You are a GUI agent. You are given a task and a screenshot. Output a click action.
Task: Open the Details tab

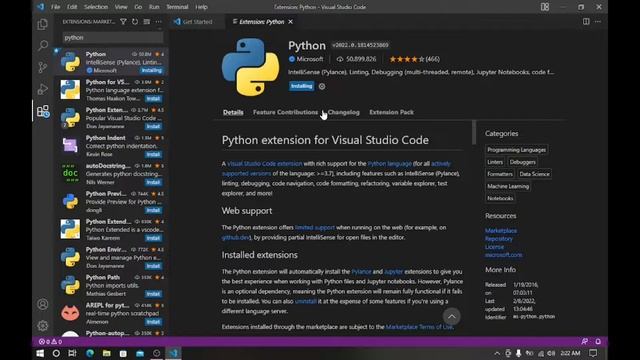point(233,112)
